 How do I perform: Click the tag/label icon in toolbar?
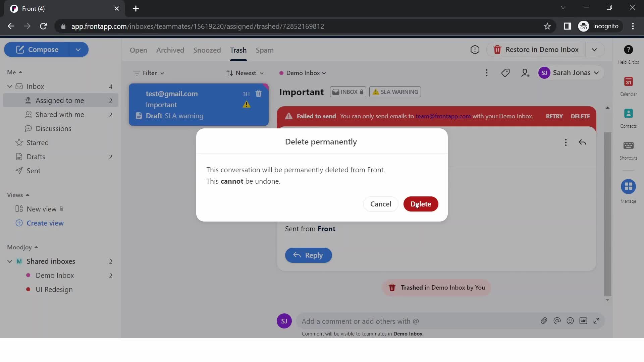(x=505, y=72)
